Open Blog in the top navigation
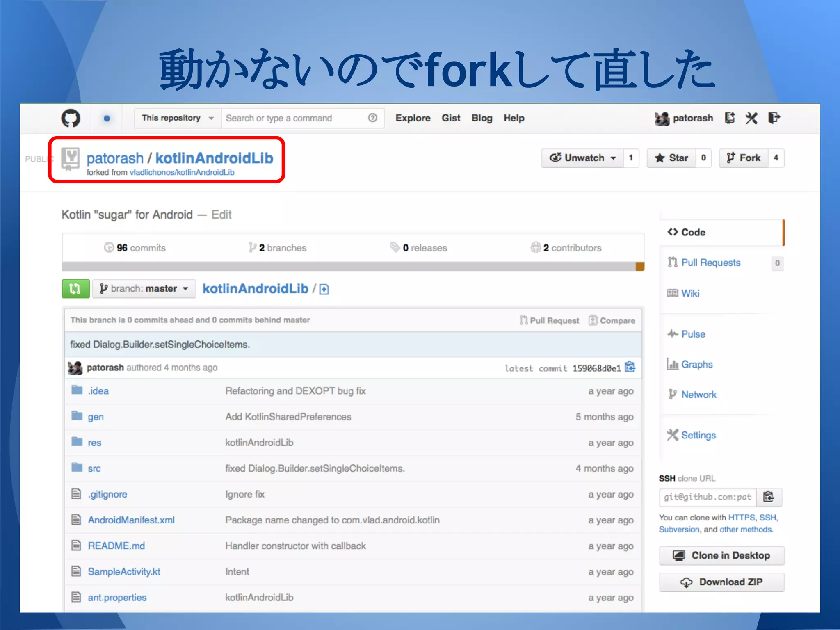The width and height of the screenshot is (840, 630). pyautogui.click(x=482, y=118)
